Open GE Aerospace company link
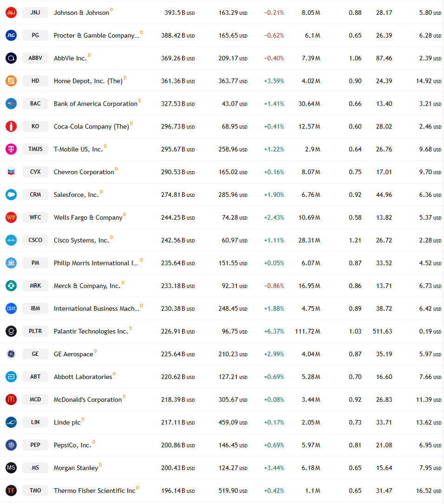The image size is (444, 504). [73, 354]
